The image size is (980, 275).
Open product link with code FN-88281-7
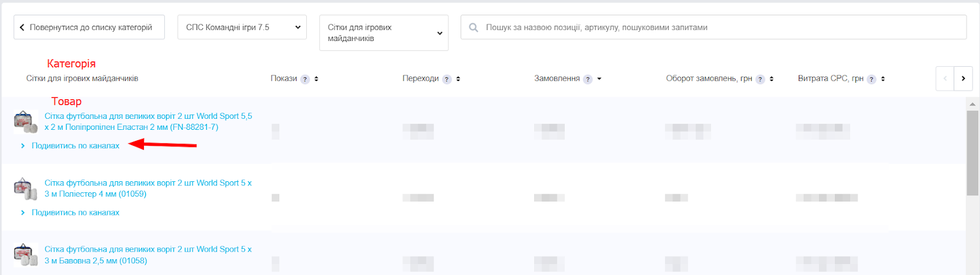(x=148, y=121)
